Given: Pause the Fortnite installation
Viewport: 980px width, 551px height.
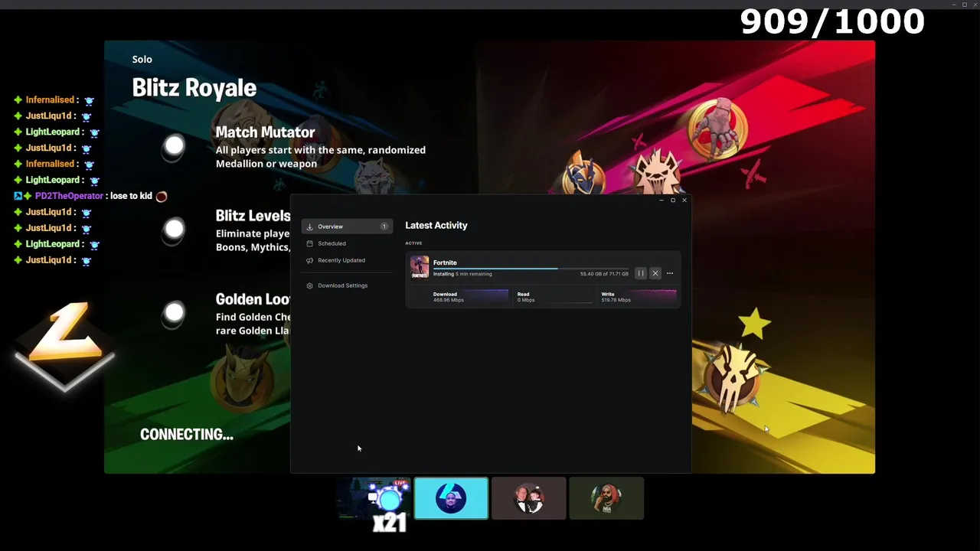Looking at the screenshot, I should [x=641, y=273].
